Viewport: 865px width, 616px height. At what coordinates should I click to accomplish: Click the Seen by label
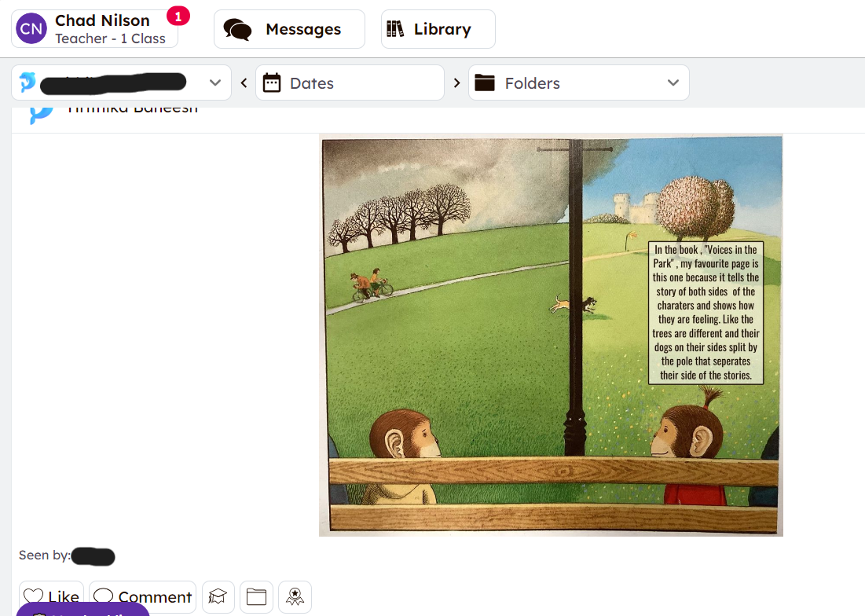pyautogui.click(x=44, y=555)
